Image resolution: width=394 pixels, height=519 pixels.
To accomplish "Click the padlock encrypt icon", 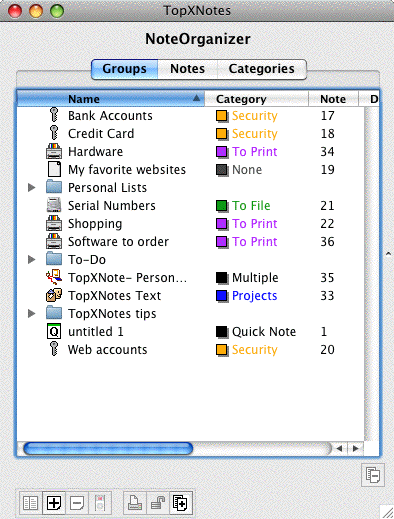I will 158,503.
